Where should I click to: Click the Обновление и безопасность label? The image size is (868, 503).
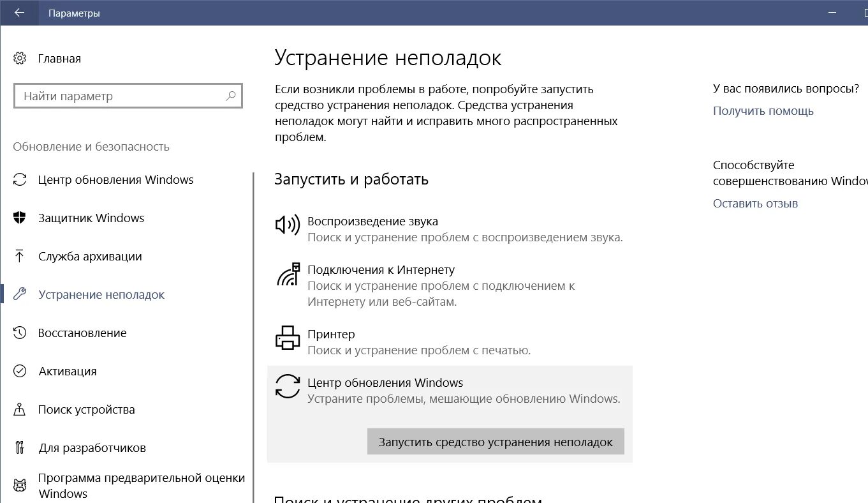coord(91,147)
